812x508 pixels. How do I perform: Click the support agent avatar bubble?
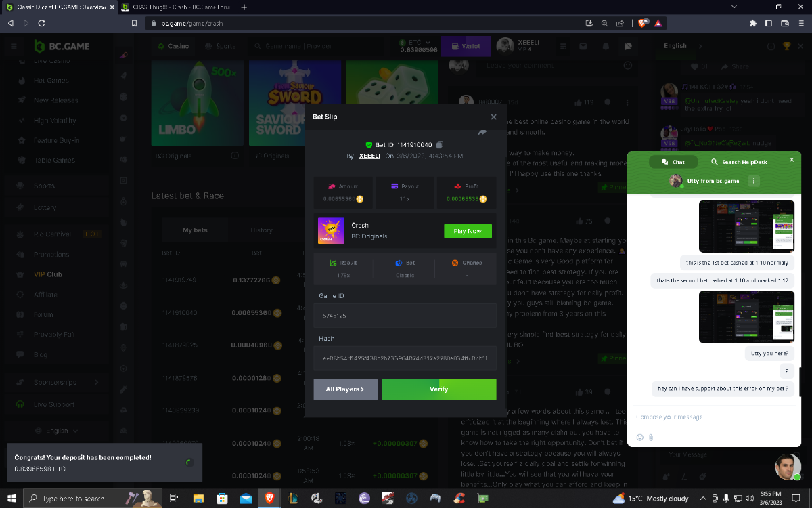[x=788, y=467]
